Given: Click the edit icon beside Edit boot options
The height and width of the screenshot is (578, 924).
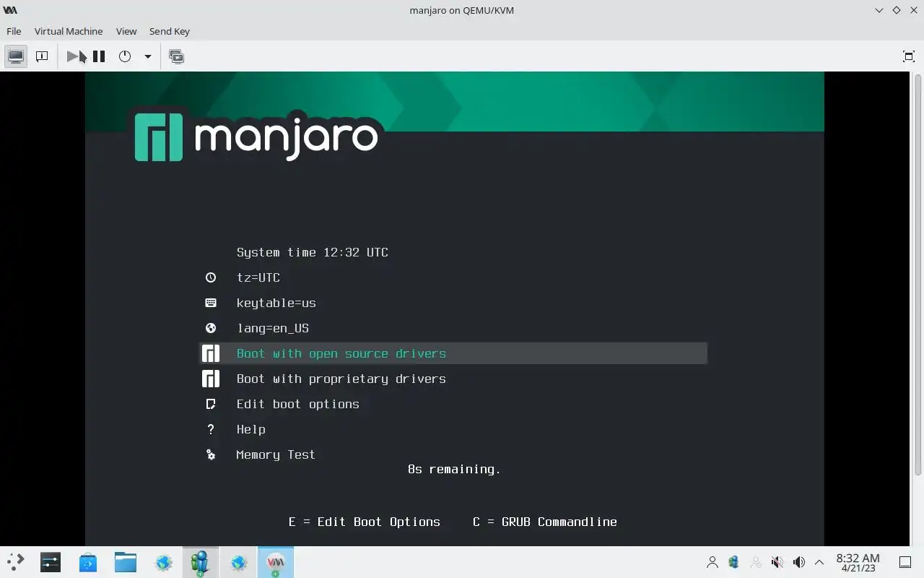Looking at the screenshot, I should pyautogui.click(x=211, y=404).
